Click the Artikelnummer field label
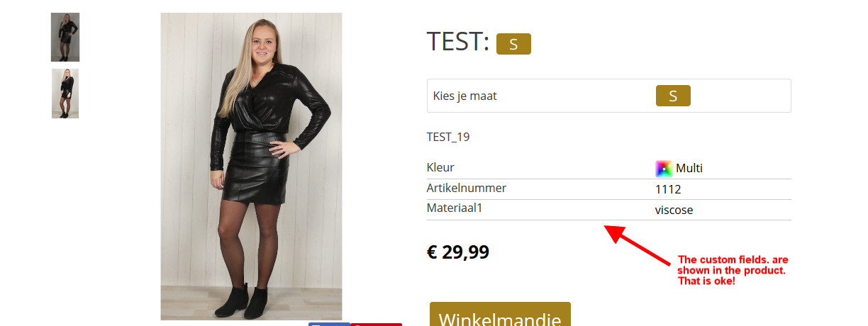Viewport: 868px width, 326px height. (467, 189)
